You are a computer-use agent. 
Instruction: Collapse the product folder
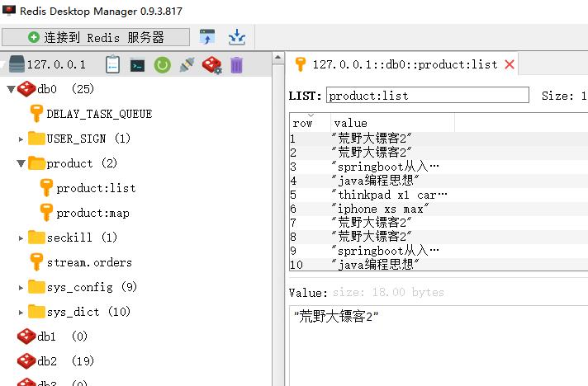pyautogui.click(x=21, y=163)
